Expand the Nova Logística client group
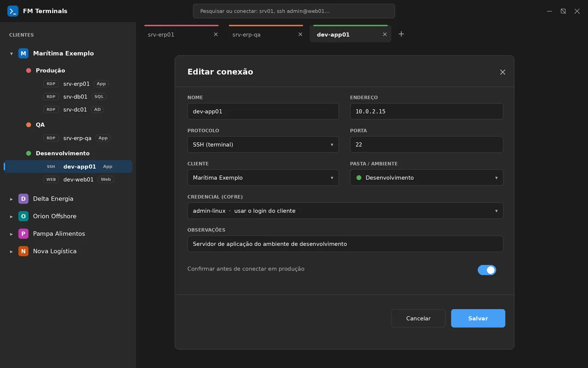This screenshot has width=588, height=368. click(11, 252)
